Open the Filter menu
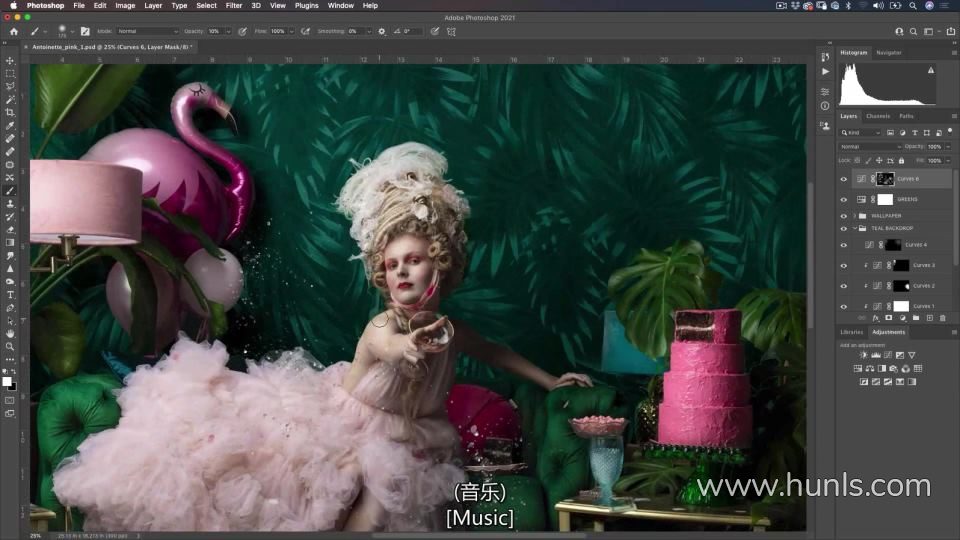 (234, 5)
